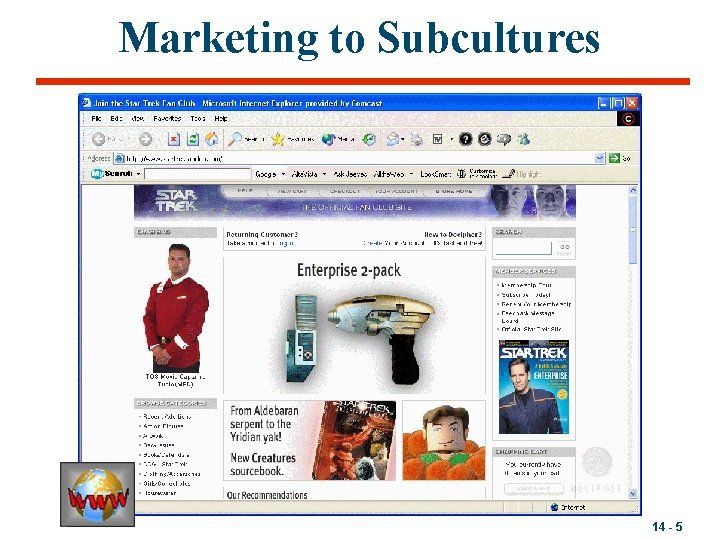This screenshot has height=540, width=720.
Task: Click the page icon in the address bar
Action: pos(119,158)
